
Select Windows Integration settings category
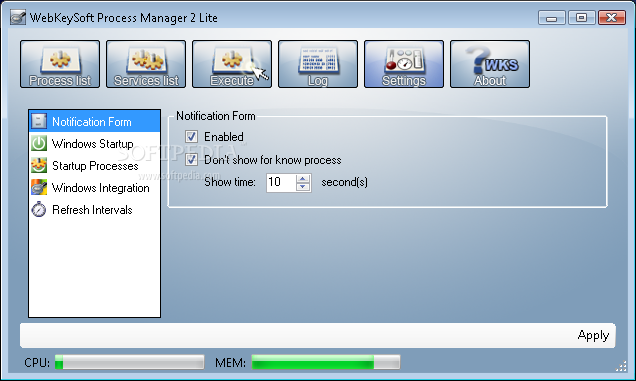pos(95,187)
